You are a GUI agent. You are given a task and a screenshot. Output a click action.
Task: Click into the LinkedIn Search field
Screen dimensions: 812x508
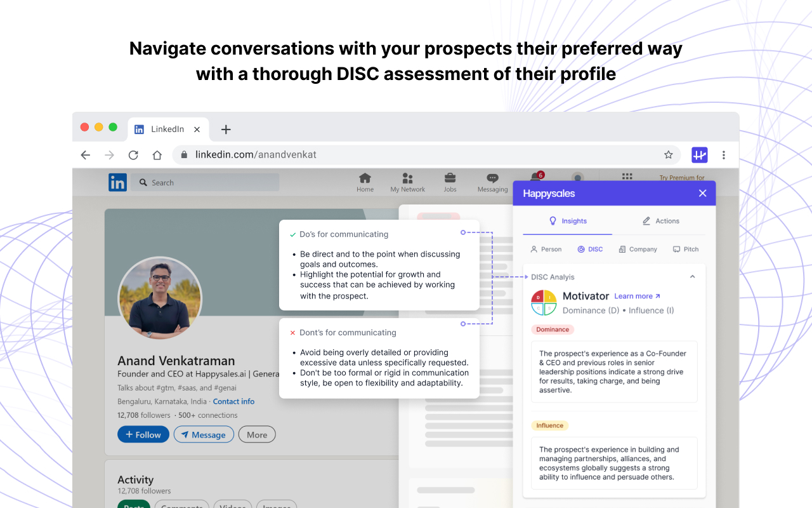click(205, 182)
